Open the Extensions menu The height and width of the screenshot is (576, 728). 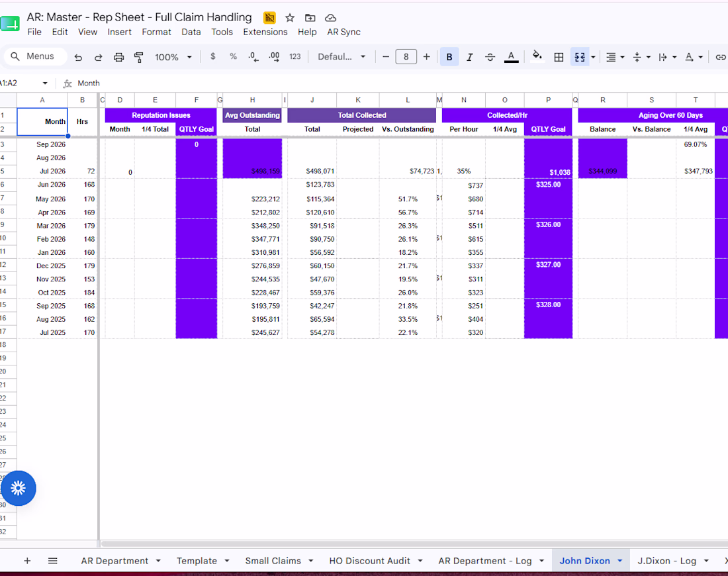coord(265,32)
